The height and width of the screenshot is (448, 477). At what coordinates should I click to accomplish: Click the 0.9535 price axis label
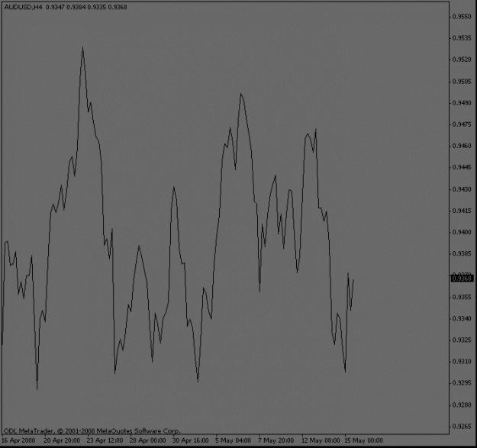tap(462, 38)
